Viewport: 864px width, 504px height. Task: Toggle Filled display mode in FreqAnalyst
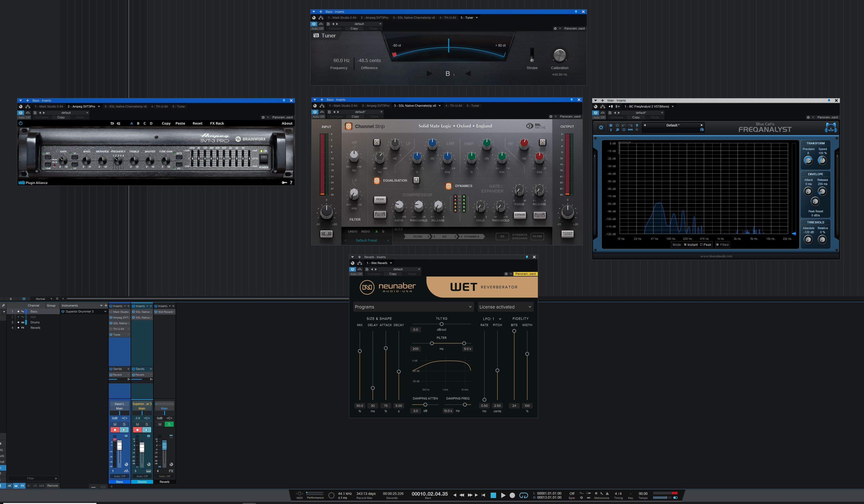(x=722, y=245)
